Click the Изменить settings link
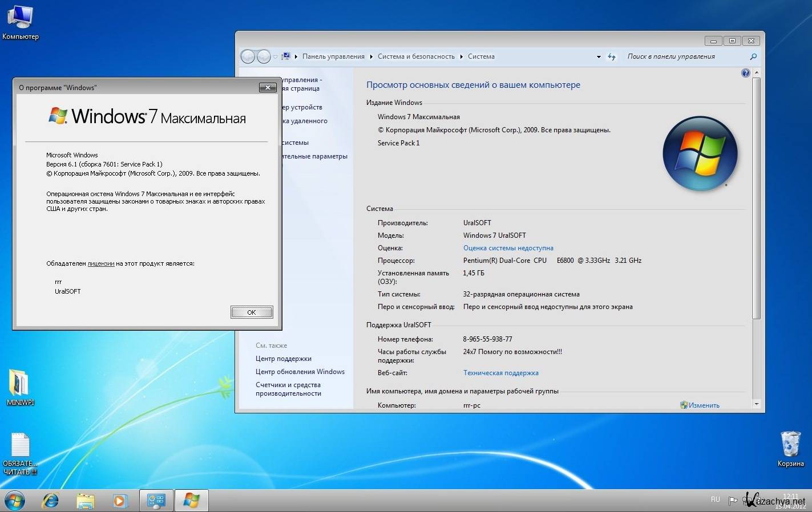Screen dimensions: 812x512 click(703, 405)
